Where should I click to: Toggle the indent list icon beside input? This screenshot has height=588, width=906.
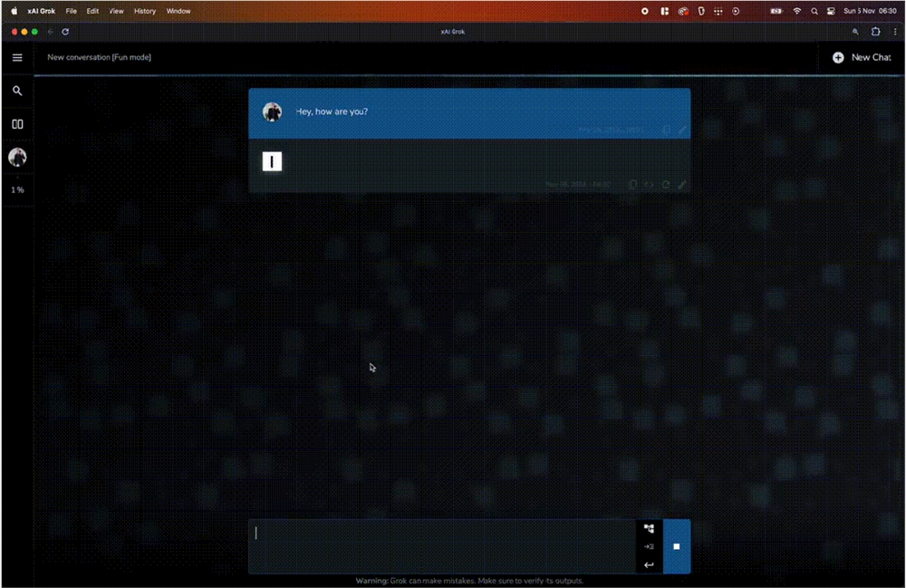[x=649, y=546]
